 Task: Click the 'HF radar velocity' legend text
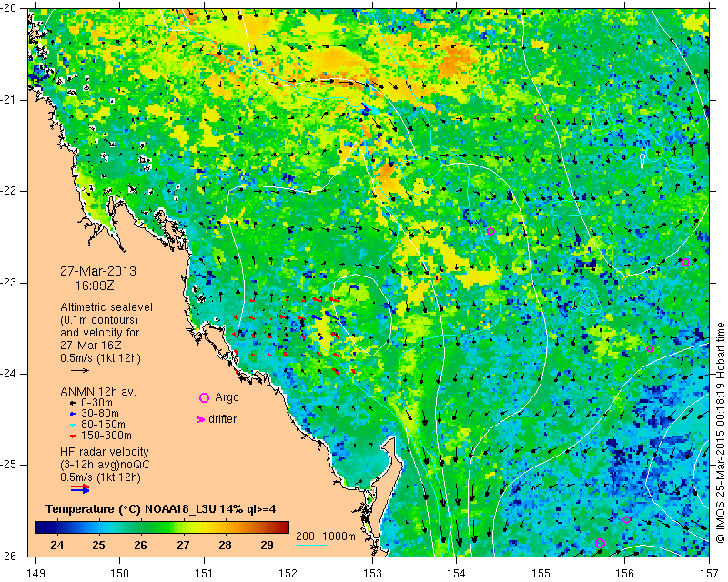coord(105,452)
